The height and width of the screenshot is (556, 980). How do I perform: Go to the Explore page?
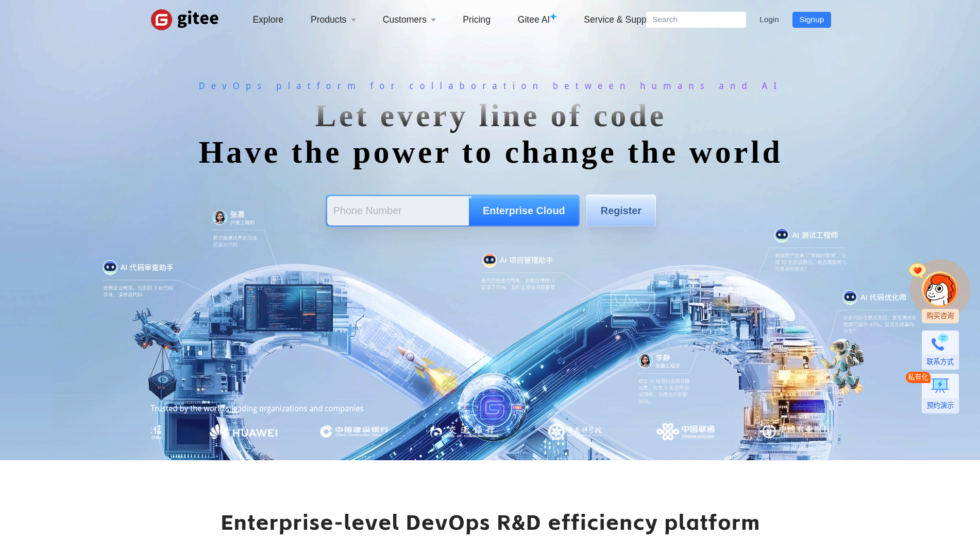click(x=268, y=20)
